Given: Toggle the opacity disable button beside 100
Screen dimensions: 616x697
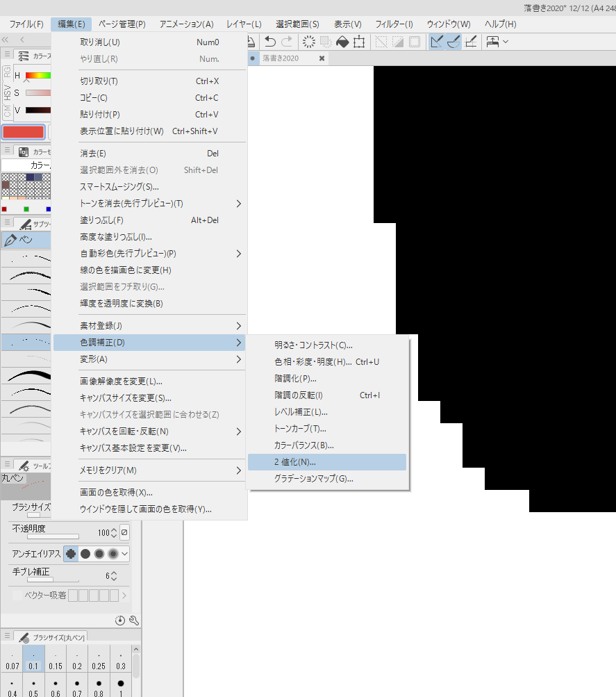Looking at the screenshot, I should (x=124, y=532).
